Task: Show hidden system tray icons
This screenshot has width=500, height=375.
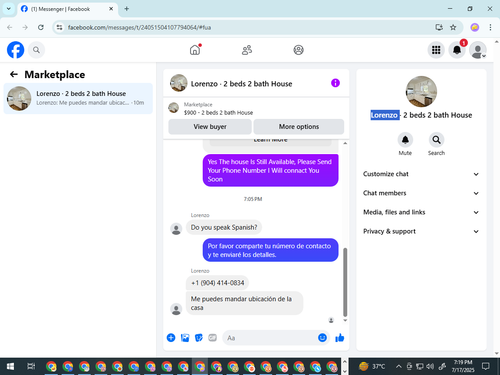Action: (399, 367)
